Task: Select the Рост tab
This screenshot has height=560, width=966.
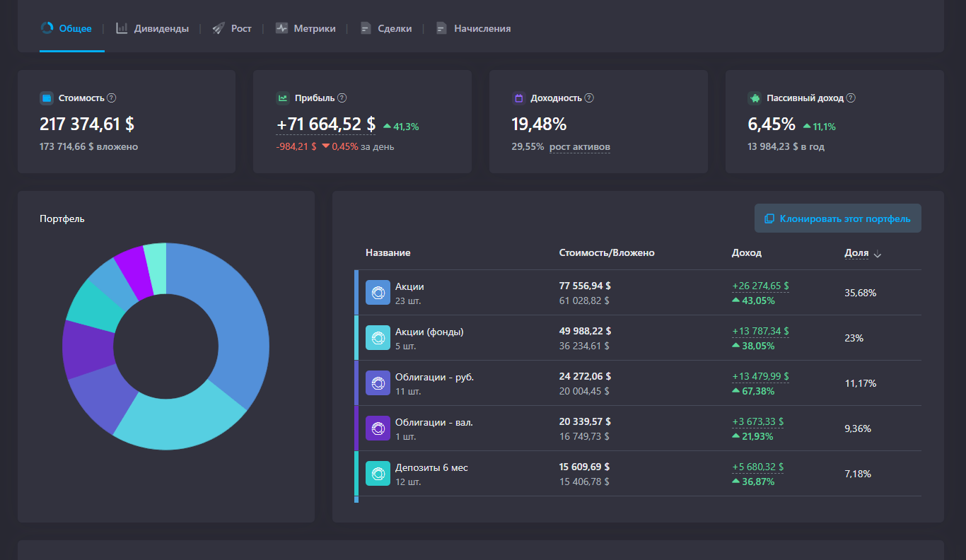Action: pyautogui.click(x=232, y=28)
